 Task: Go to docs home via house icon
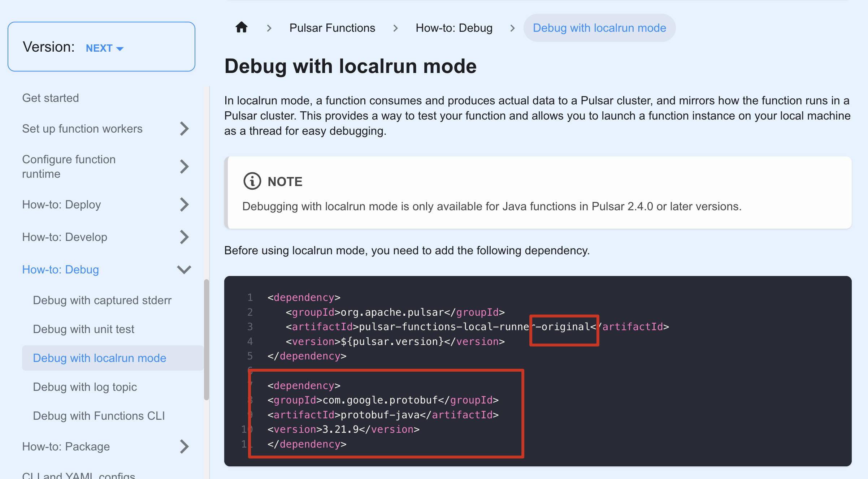coord(242,27)
